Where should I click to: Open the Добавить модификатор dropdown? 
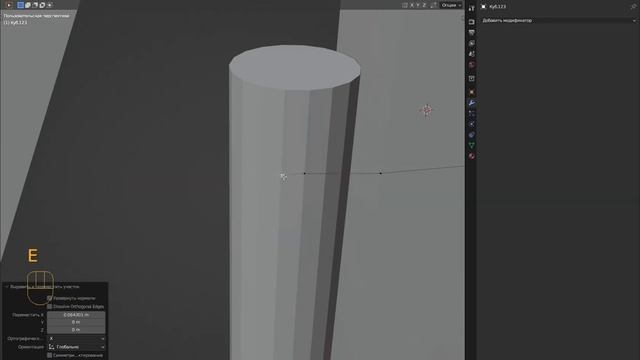pos(559,20)
